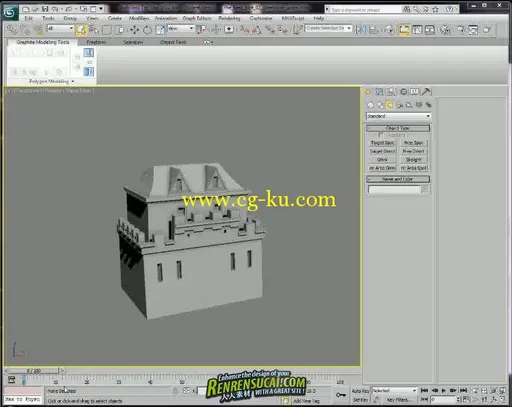
Task: Open the Material Editor icon
Action: [445, 30]
